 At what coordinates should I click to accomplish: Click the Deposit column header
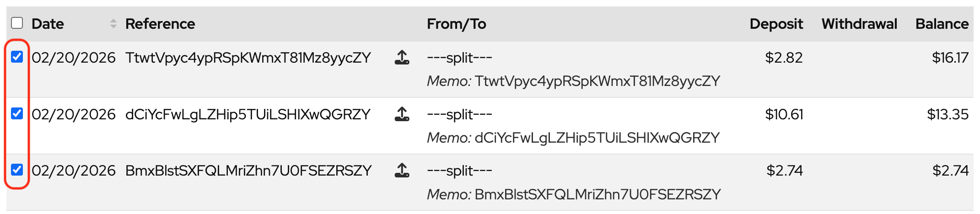click(776, 24)
